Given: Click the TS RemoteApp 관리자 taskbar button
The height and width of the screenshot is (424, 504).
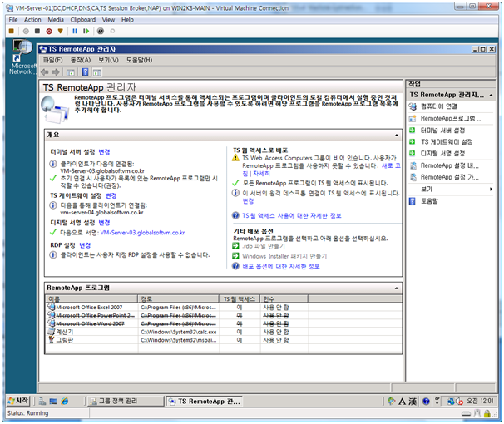Looking at the screenshot, I should pyautogui.click(x=205, y=402).
